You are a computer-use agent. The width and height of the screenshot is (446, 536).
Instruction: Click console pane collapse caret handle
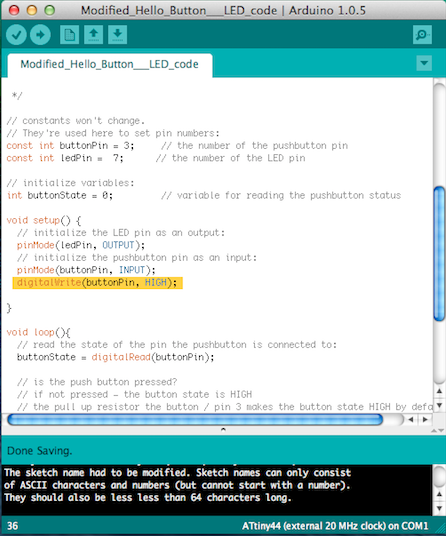[x=223, y=430]
